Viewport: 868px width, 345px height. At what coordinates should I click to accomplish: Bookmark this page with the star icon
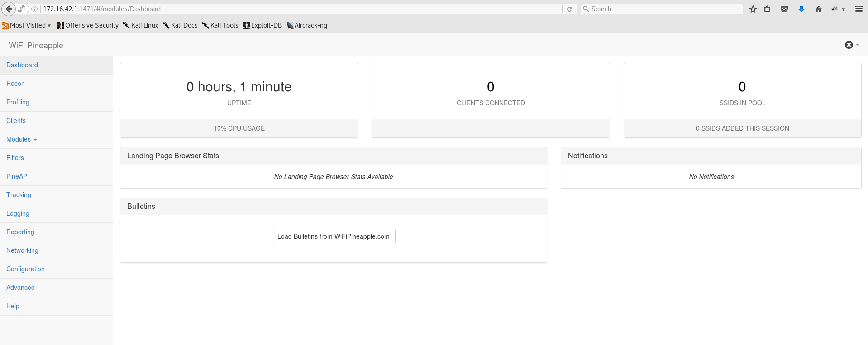[753, 9]
